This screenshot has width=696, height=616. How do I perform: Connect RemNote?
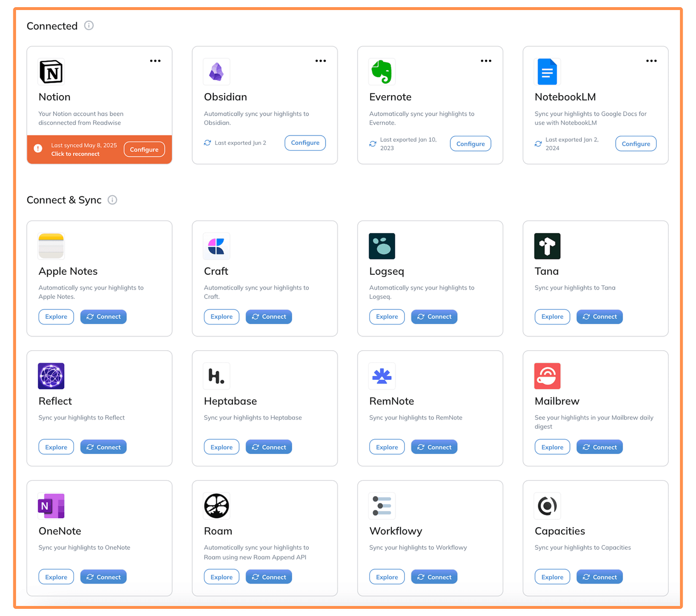click(x=434, y=447)
